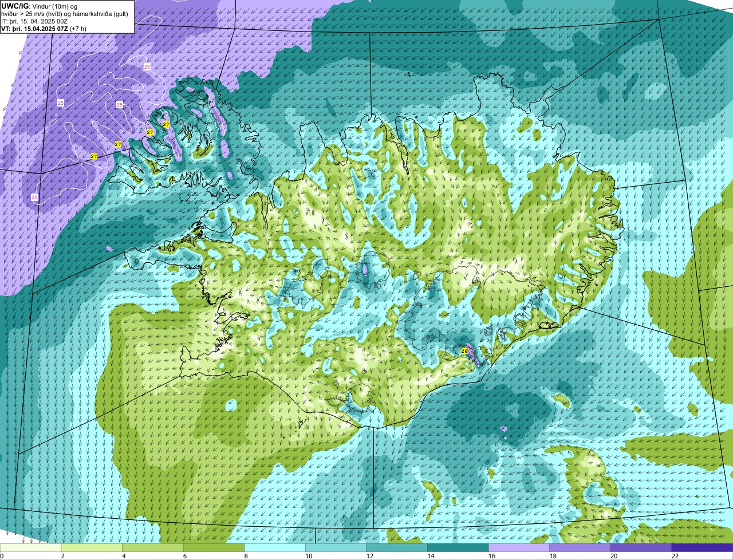Click the legend scale label 0

(2, 556)
